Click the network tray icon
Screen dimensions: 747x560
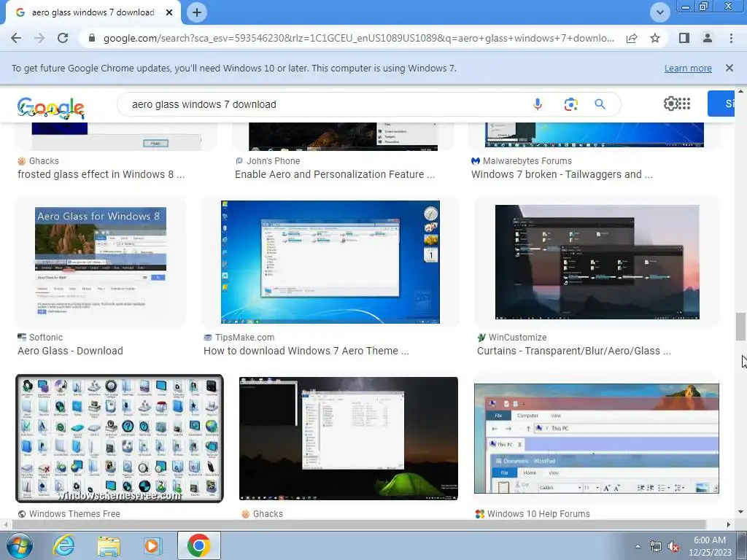point(656,547)
